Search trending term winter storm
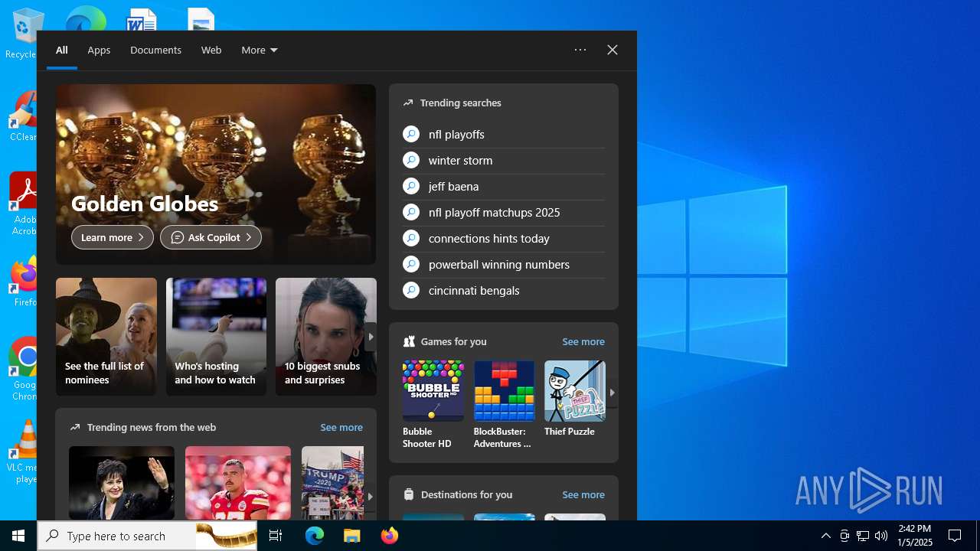This screenshot has width=980, height=551. (460, 160)
